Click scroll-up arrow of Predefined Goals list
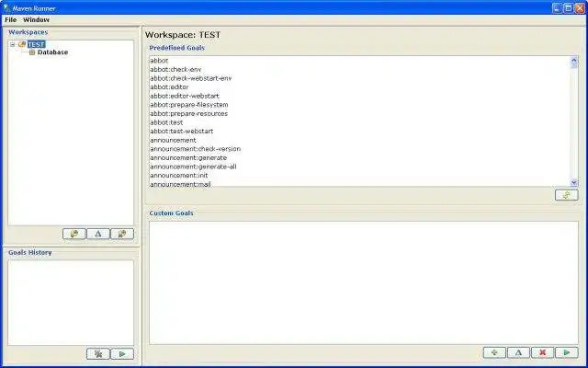588x368 pixels. coord(574,60)
